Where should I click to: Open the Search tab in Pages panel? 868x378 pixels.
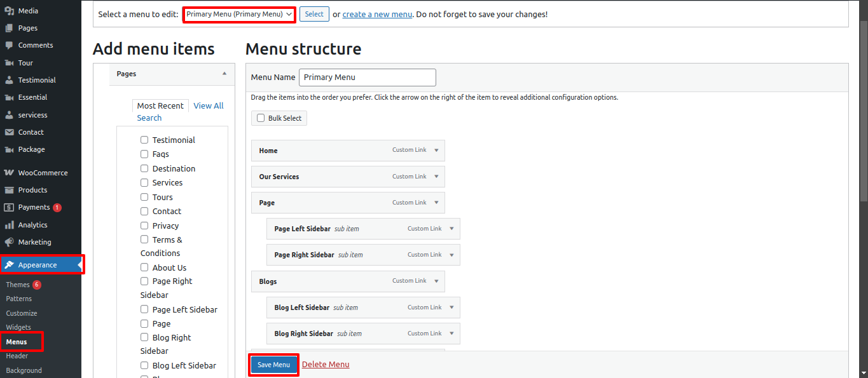149,118
